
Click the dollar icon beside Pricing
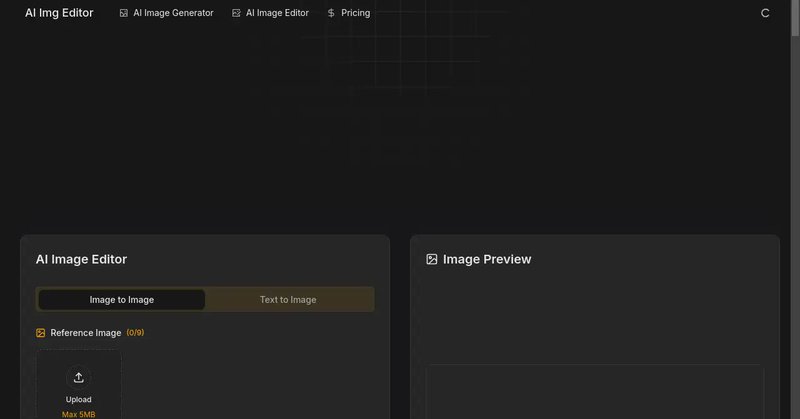(x=331, y=13)
